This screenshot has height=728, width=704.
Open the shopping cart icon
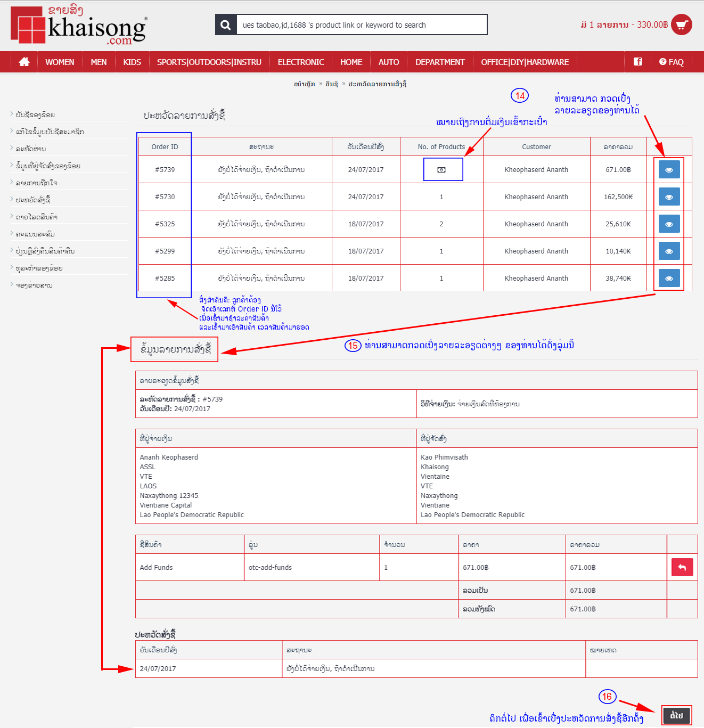click(682, 24)
